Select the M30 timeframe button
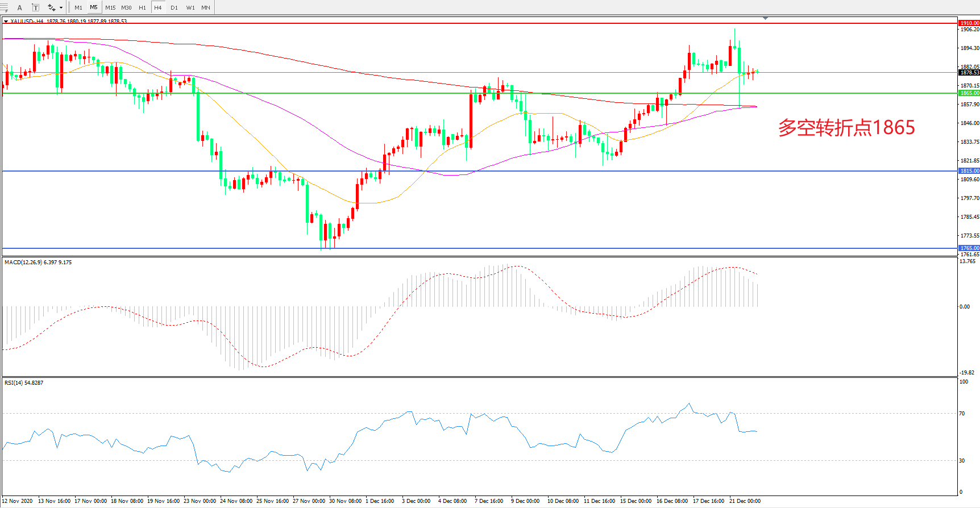This screenshot has height=508, width=980. tap(126, 7)
